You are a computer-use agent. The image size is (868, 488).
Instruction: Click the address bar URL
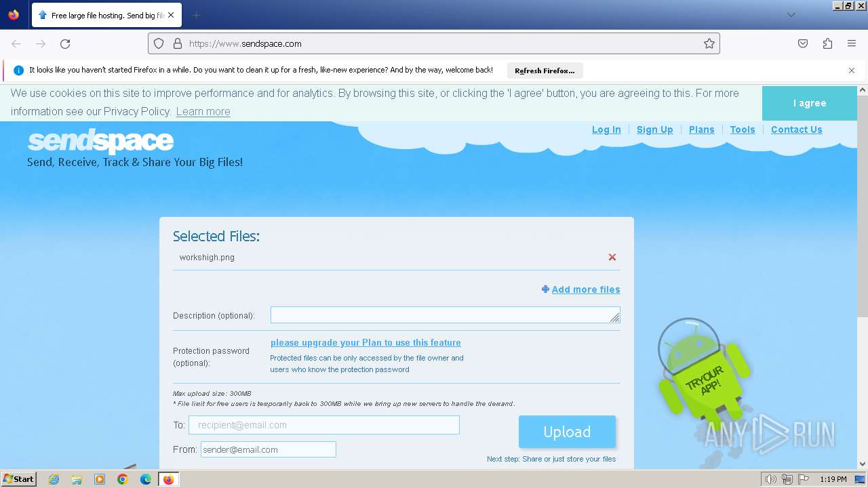click(245, 43)
